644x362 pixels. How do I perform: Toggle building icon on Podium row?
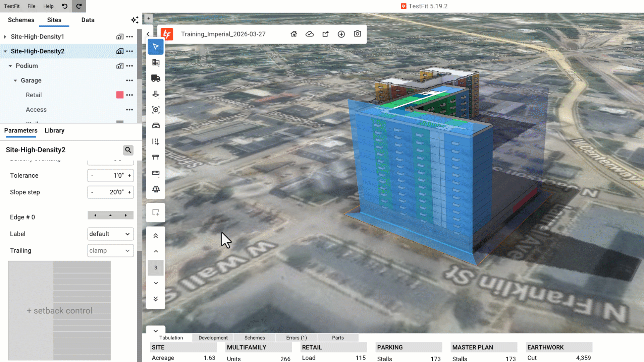(120, 66)
